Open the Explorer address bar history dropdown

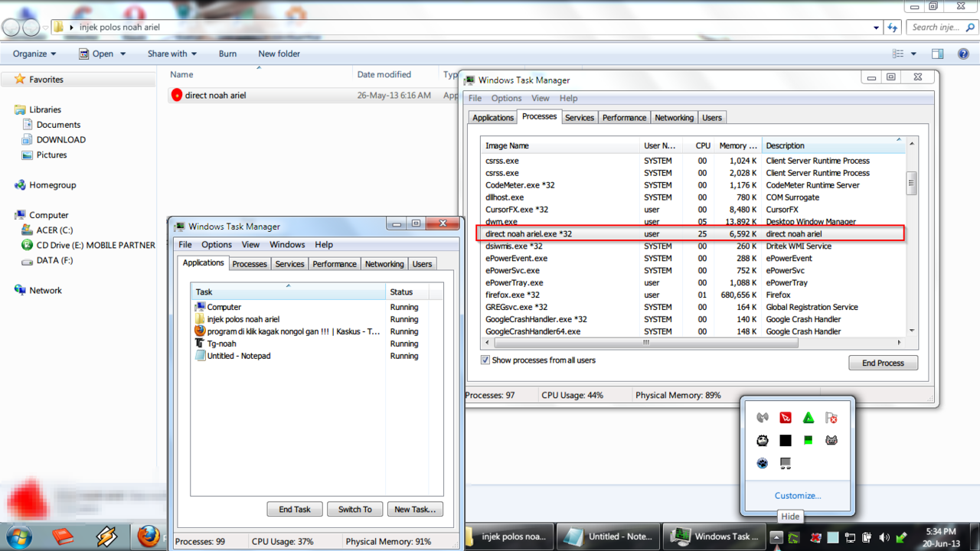pyautogui.click(x=877, y=27)
